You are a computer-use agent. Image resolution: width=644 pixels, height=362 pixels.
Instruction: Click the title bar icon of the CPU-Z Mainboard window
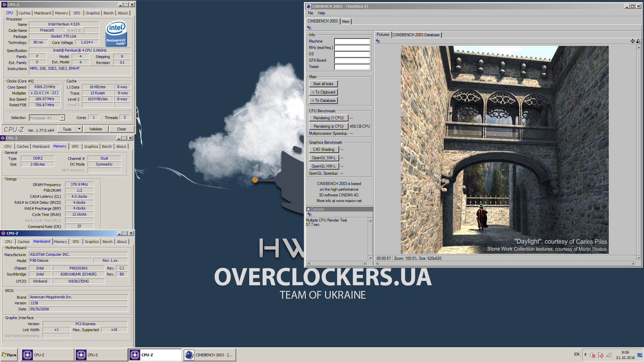click(x=3, y=233)
